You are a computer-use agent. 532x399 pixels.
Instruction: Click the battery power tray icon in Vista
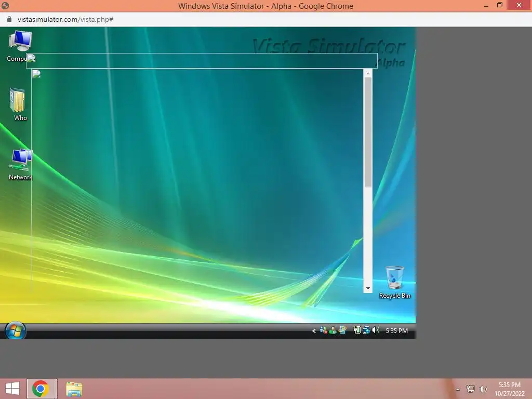coord(356,330)
